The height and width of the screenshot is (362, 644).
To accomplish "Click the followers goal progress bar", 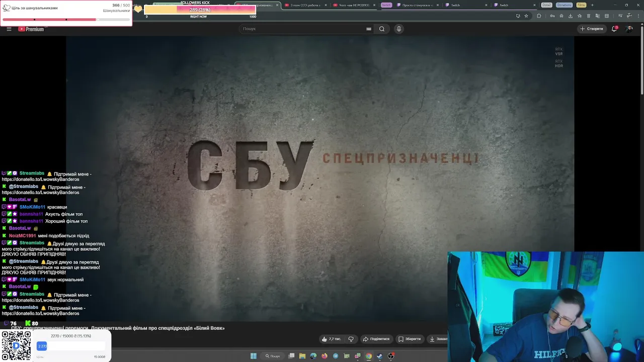I will [x=66, y=20].
